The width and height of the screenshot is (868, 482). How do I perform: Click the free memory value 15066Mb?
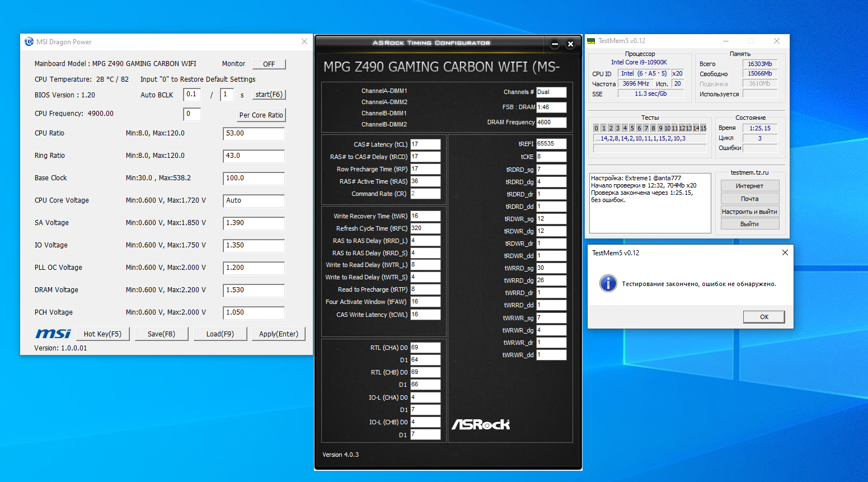coord(760,73)
